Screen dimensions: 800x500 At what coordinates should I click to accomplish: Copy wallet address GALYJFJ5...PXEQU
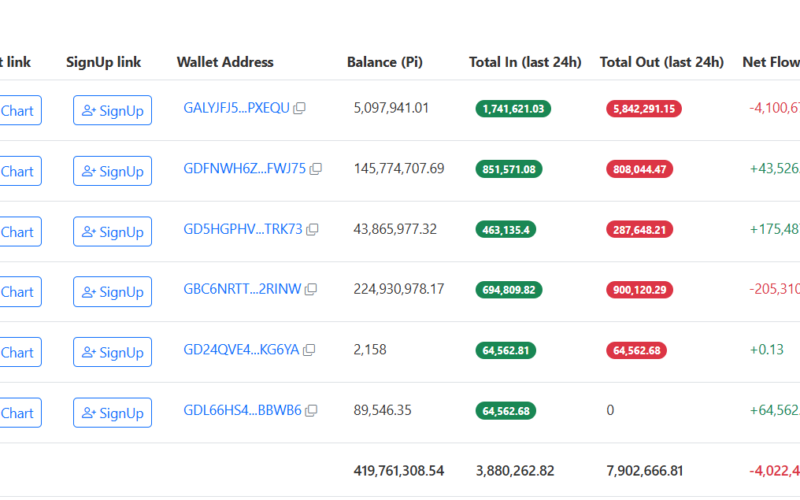pyautogui.click(x=299, y=109)
